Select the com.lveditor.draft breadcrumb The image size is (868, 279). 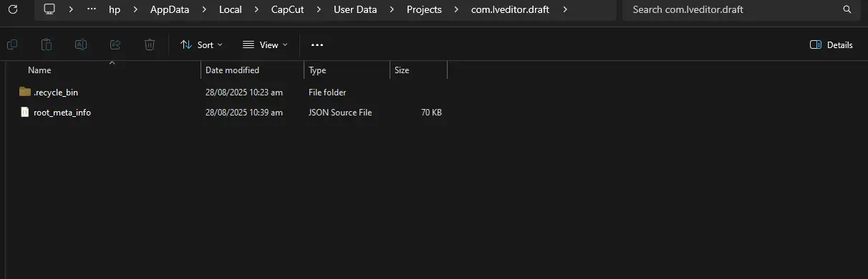510,9
